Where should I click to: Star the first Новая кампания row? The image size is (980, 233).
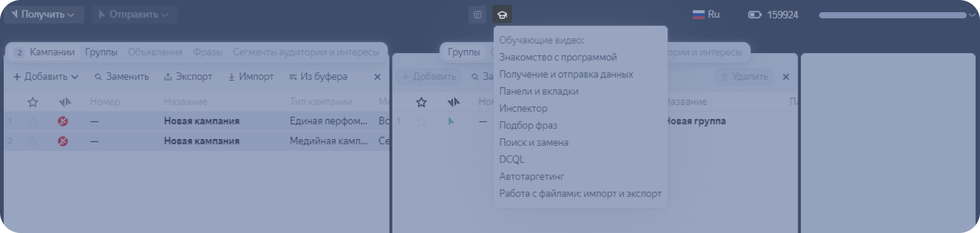pos(33,121)
